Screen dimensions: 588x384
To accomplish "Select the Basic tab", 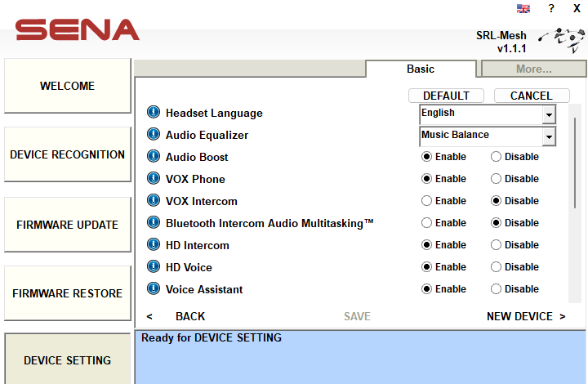I will [x=421, y=69].
